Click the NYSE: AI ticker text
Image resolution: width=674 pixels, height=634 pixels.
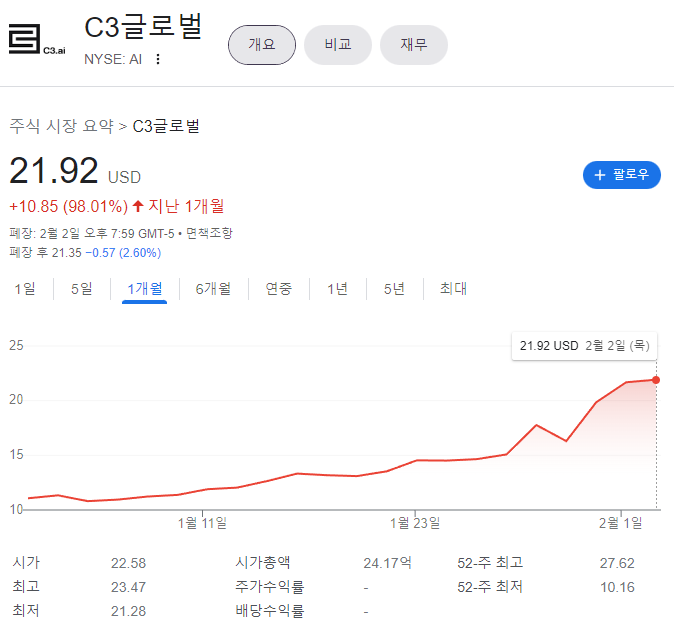113,59
